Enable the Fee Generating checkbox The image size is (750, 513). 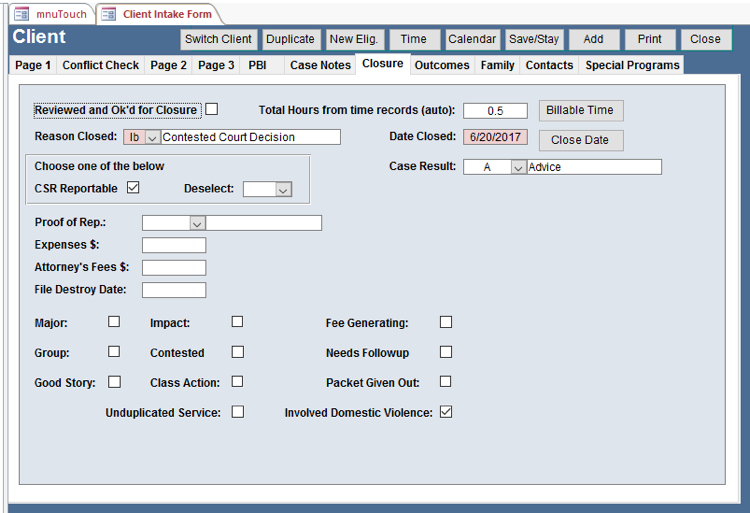(x=446, y=322)
